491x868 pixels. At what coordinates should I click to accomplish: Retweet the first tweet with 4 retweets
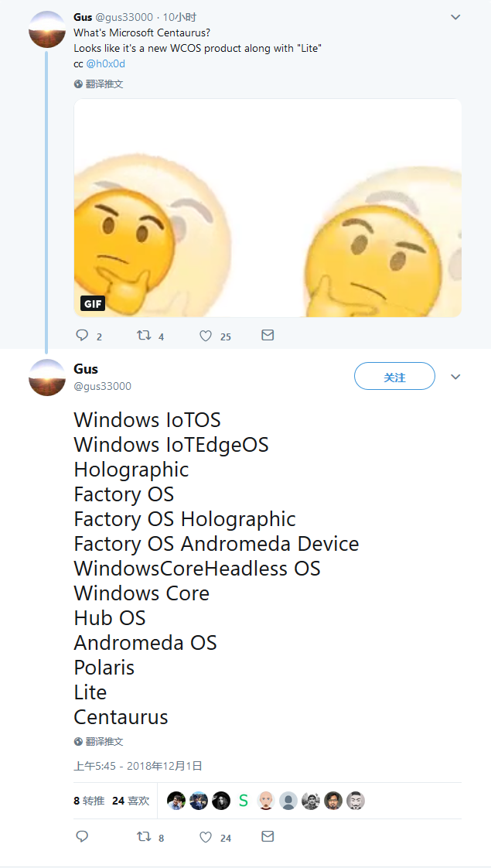point(145,336)
